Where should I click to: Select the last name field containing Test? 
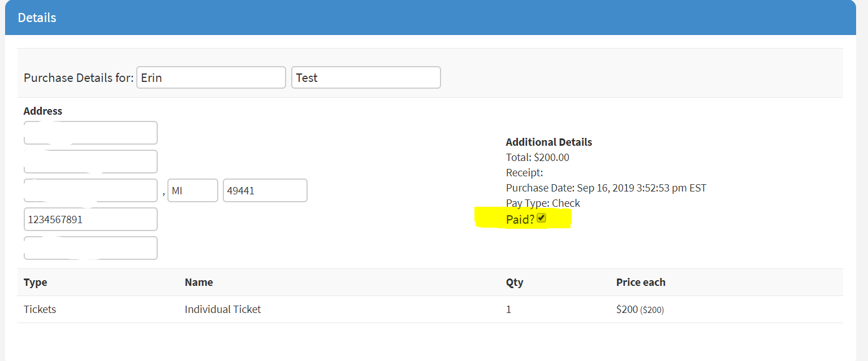pos(366,78)
